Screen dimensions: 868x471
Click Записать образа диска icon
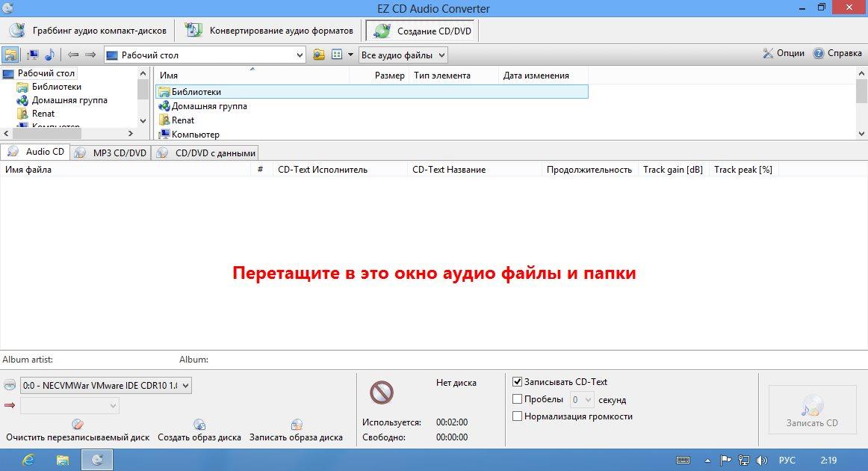(296, 425)
